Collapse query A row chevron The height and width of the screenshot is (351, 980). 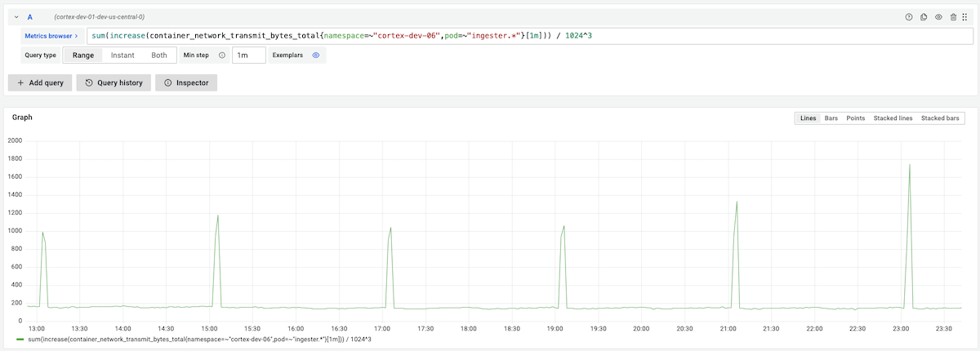[16, 16]
